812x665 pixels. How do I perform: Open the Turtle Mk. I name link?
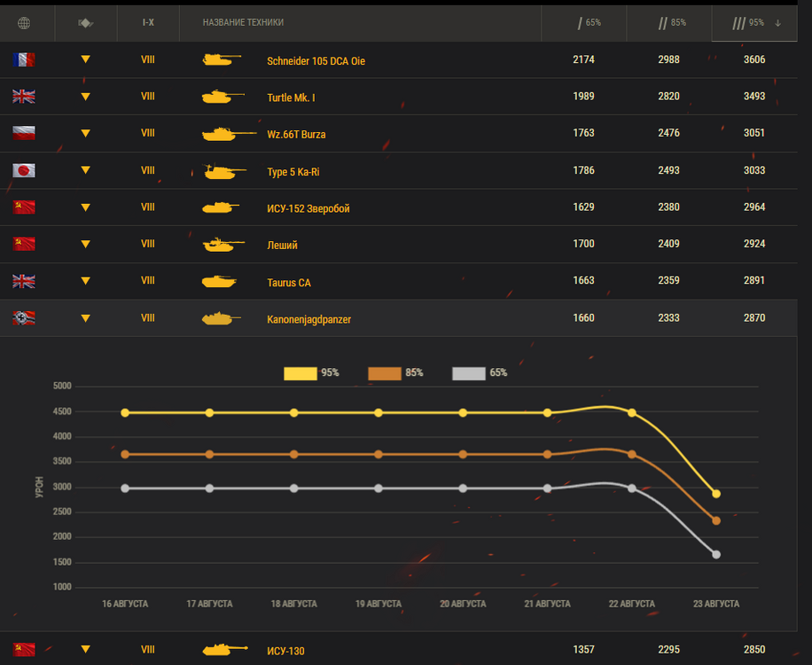point(291,98)
